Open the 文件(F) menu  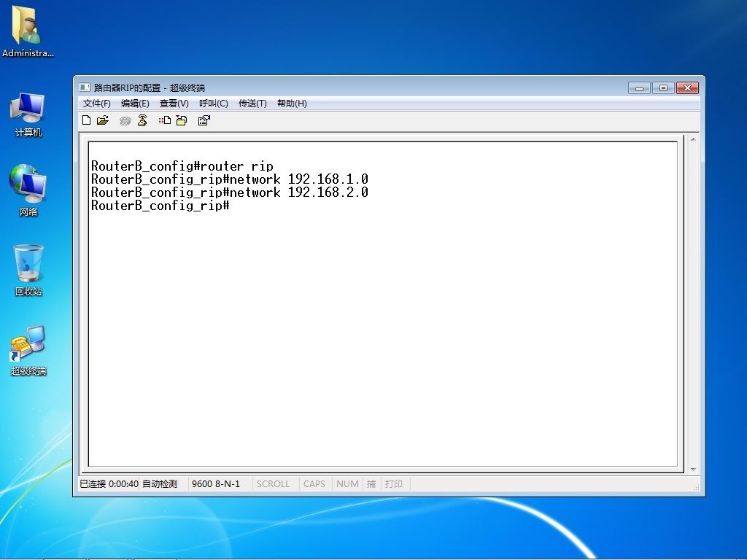[x=97, y=104]
